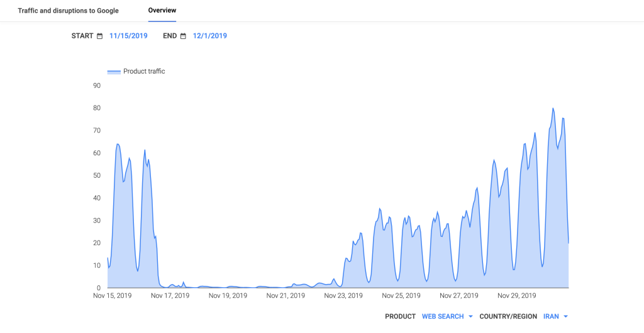The image size is (644, 333).
Task: Click the calendar icon next to START
Action: pos(99,36)
